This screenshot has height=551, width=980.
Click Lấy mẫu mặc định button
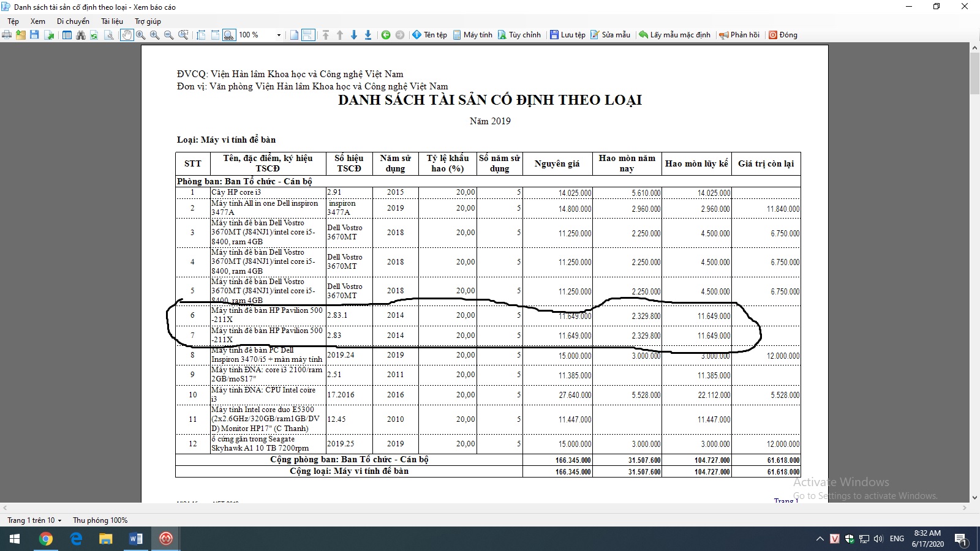pos(674,35)
